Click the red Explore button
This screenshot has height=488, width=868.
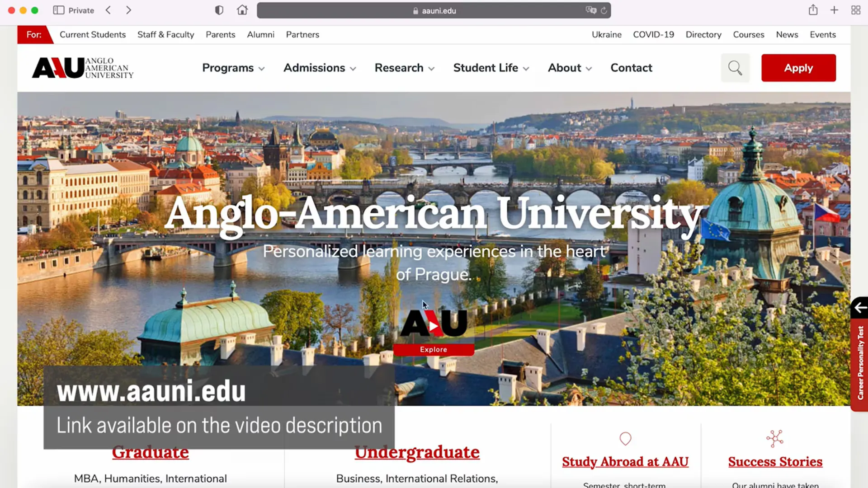point(434,349)
